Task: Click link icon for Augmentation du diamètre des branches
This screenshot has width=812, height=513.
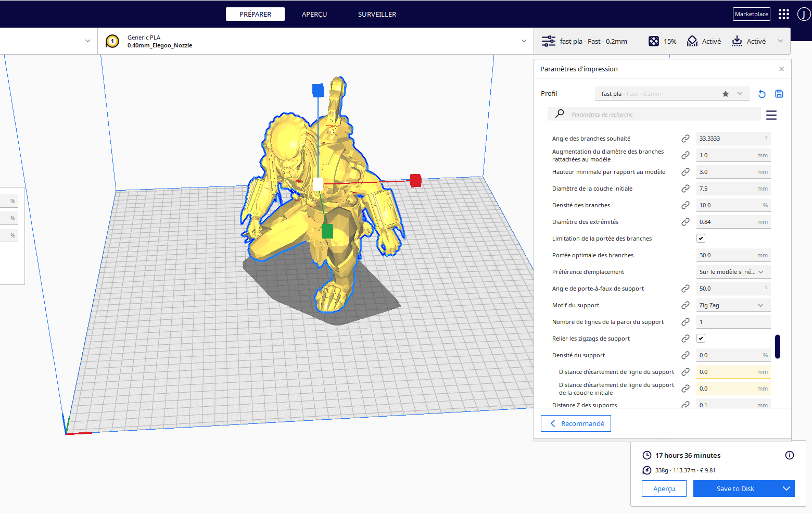Action: 686,155
